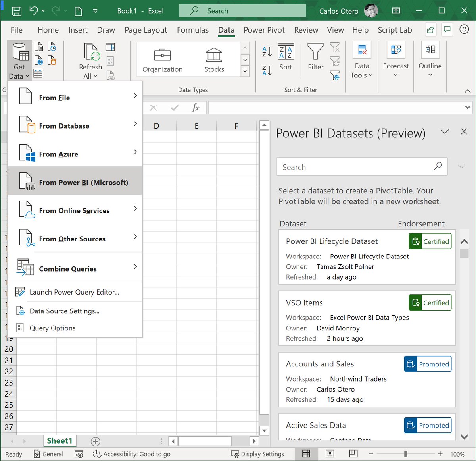Click the zoom out minus button
The height and width of the screenshot is (461, 476).
(371, 454)
